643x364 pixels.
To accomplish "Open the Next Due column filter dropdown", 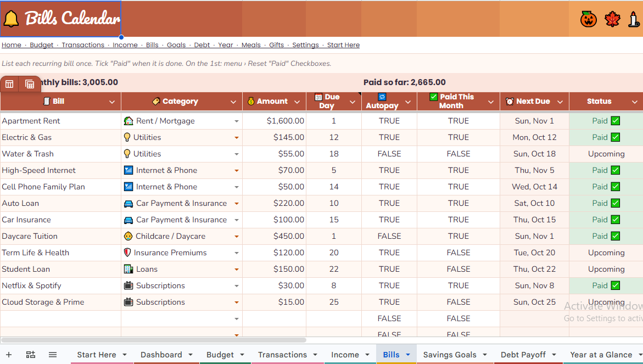I will point(560,102).
